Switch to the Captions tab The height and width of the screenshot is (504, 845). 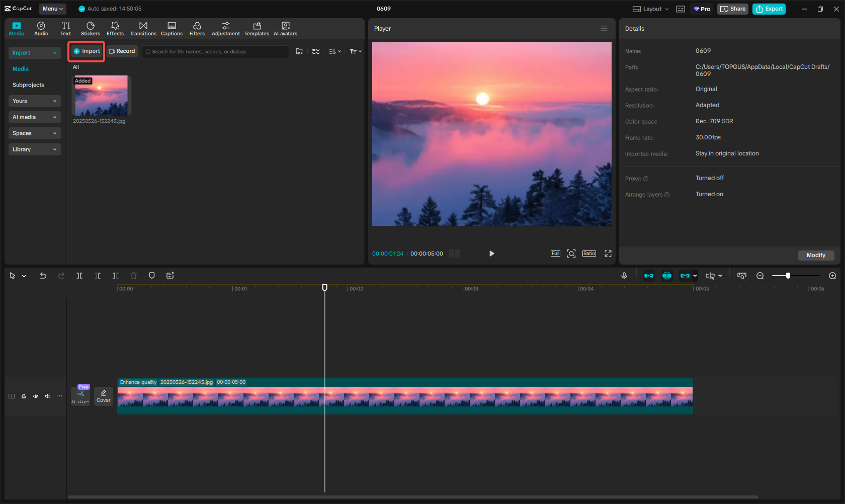pyautogui.click(x=172, y=29)
